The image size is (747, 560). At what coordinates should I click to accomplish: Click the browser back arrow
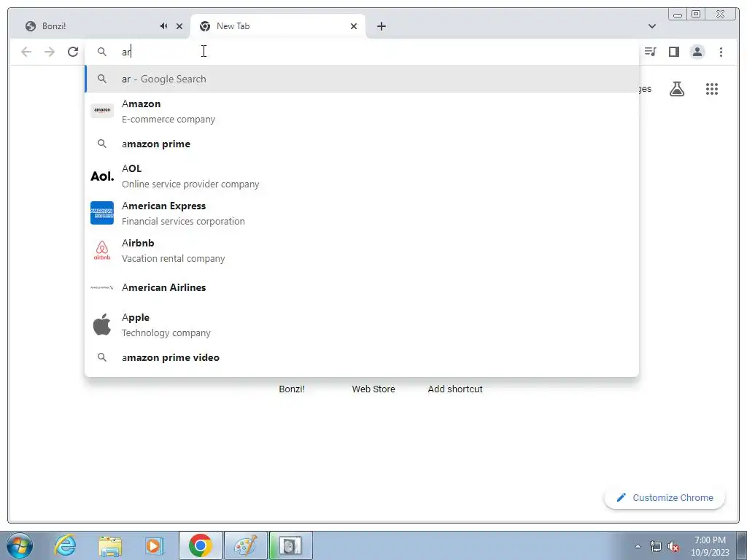point(26,52)
